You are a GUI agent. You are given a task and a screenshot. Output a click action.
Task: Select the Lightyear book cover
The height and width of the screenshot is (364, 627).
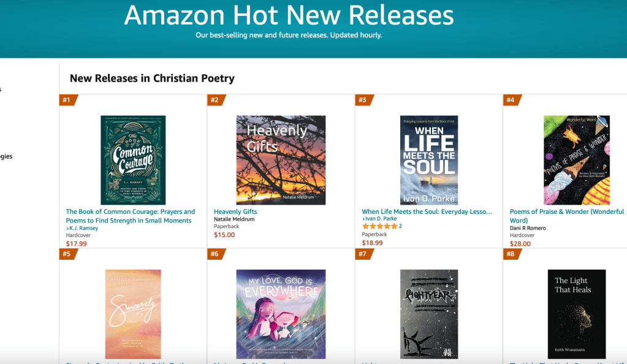tap(429, 314)
